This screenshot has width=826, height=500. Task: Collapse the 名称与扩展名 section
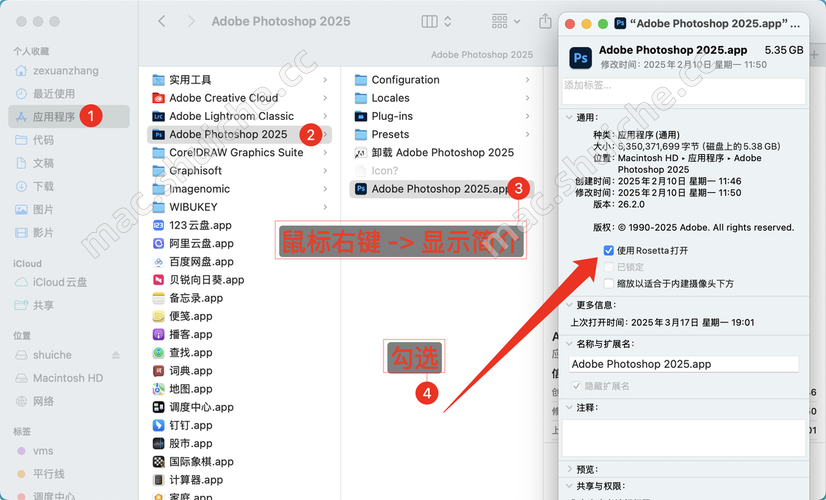point(569,344)
